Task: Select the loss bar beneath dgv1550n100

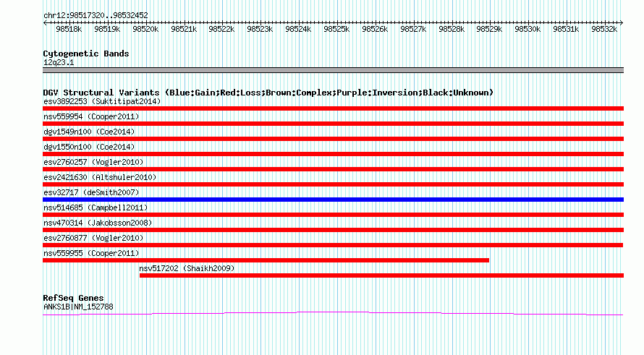Action: [333, 154]
